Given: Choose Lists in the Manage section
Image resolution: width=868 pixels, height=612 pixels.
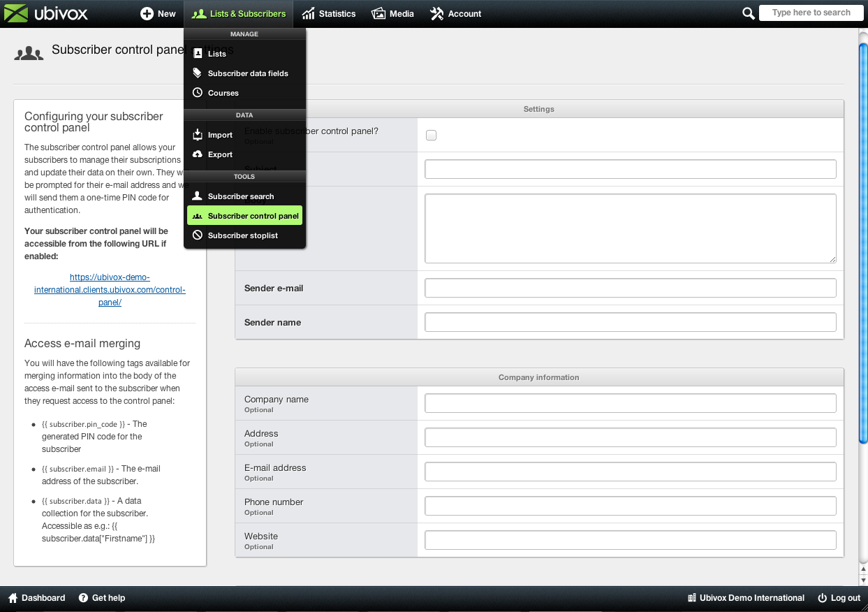Looking at the screenshot, I should (x=245, y=54).
